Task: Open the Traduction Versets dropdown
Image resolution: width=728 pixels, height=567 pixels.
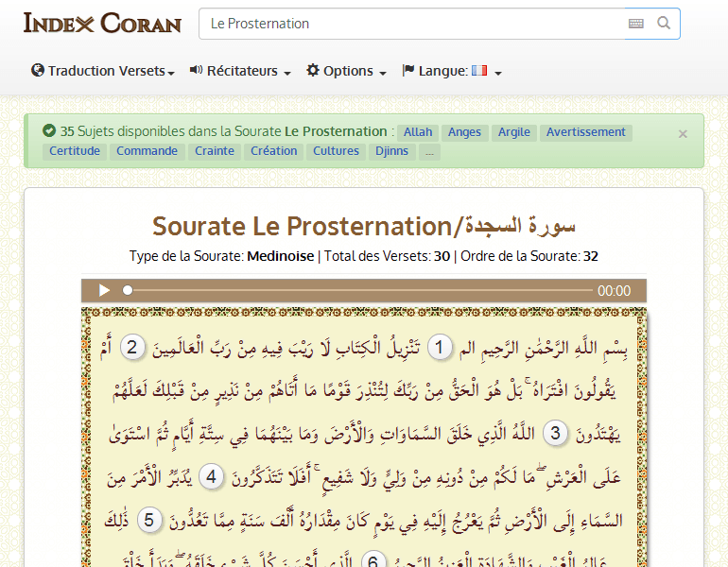Action: pyautogui.click(x=103, y=71)
